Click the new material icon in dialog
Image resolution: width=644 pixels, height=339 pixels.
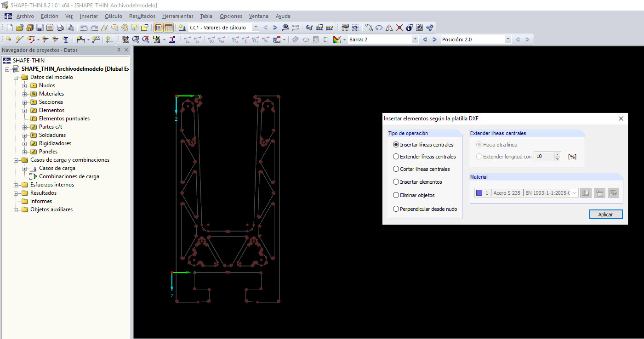click(599, 193)
